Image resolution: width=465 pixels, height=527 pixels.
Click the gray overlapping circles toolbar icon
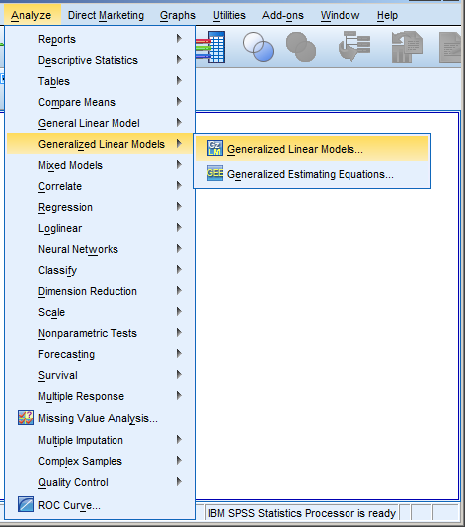(x=301, y=47)
